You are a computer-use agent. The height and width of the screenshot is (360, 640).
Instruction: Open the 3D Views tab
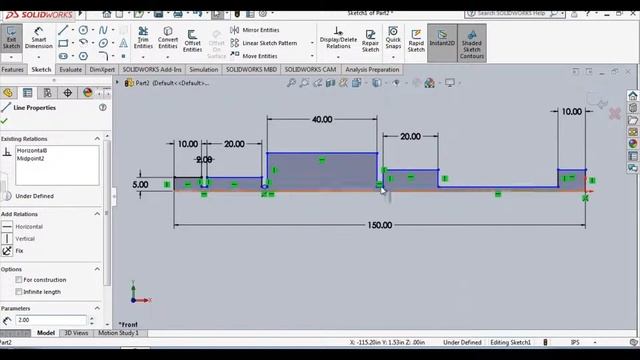(x=76, y=333)
